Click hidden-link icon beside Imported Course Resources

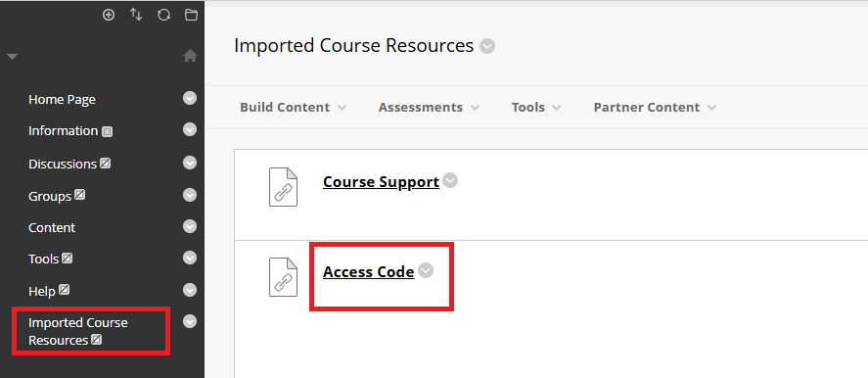(x=96, y=339)
